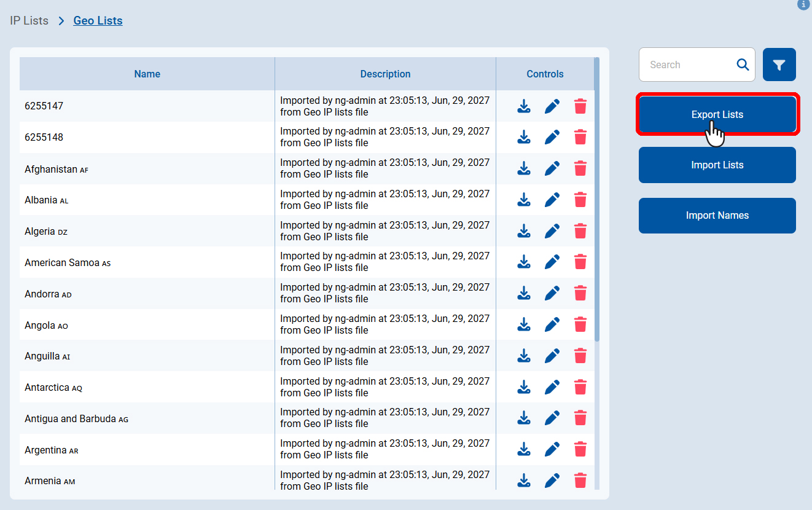Download the Antarctica geo list
Viewport: 812px width, 510px height.
point(523,387)
